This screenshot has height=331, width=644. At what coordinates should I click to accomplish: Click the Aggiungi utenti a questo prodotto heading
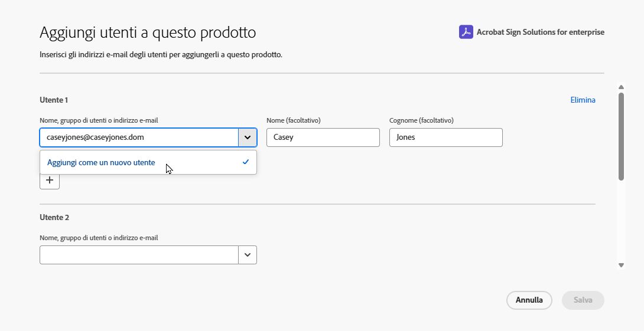coord(148,32)
